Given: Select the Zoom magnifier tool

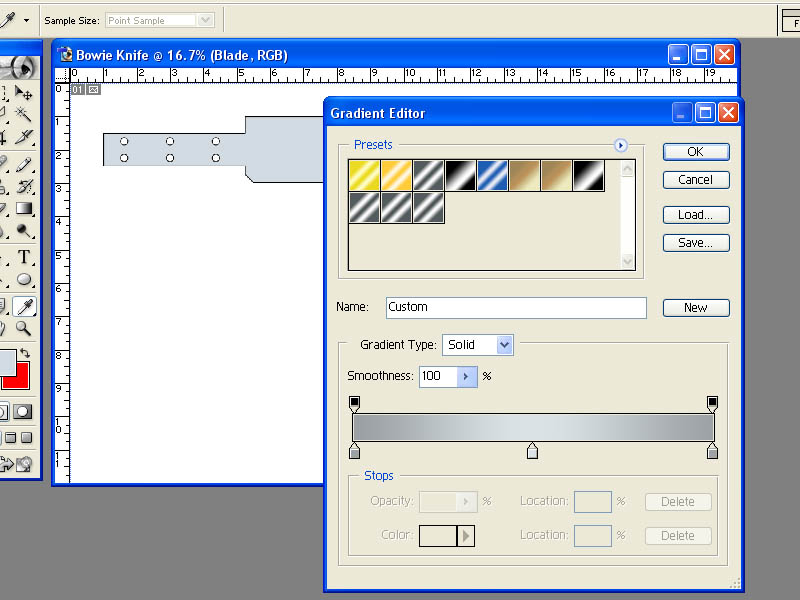Looking at the screenshot, I should click(x=23, y=328).
